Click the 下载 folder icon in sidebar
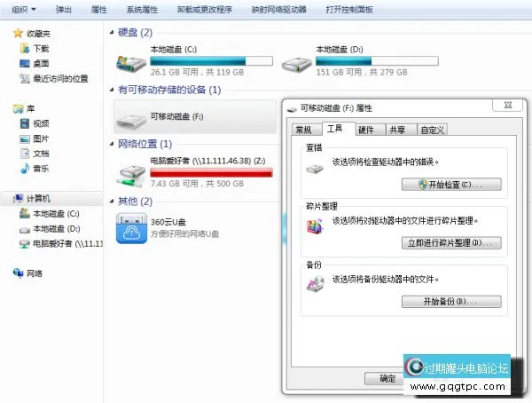 (x=25, y=49)
